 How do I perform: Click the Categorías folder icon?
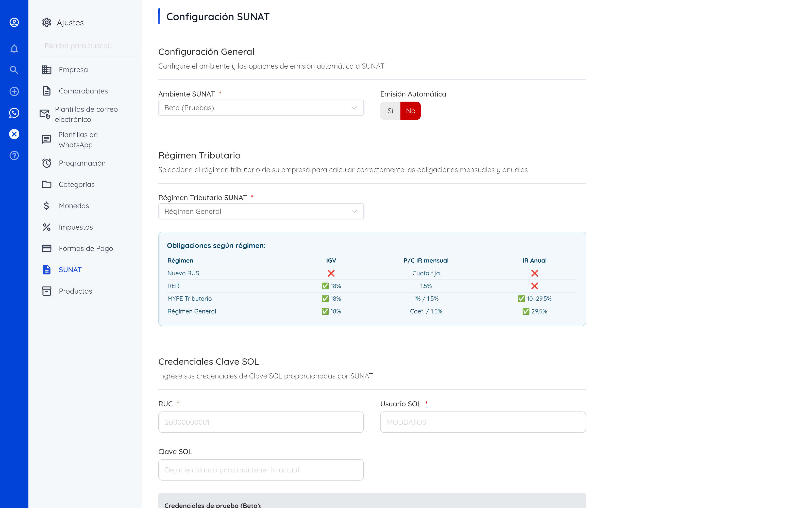click(x=47, y=184)
